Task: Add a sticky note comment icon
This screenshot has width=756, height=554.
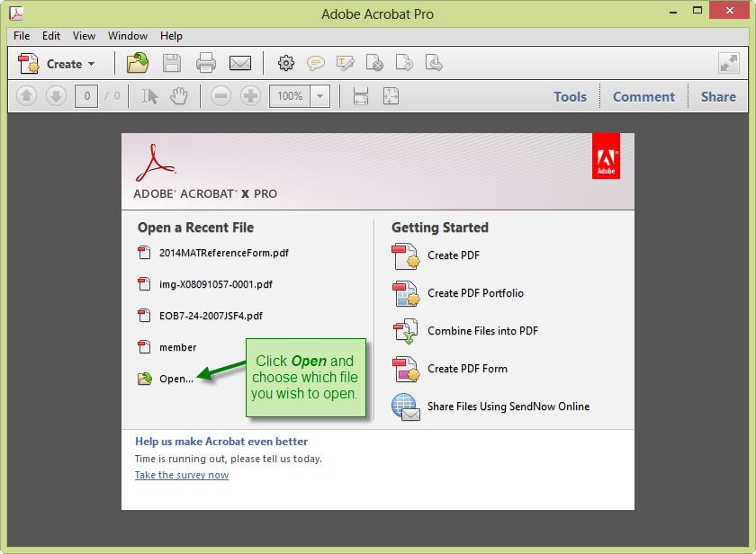Action: tap(316, 63)
